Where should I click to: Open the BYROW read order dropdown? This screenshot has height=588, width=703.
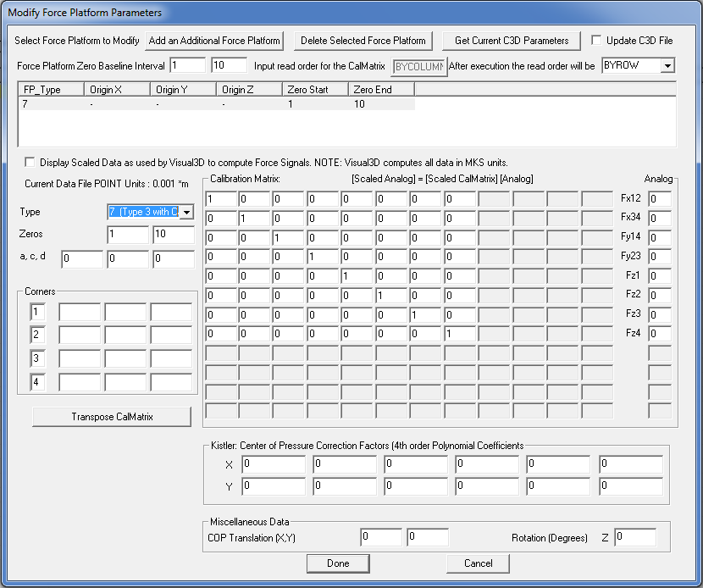click(667, 65)
